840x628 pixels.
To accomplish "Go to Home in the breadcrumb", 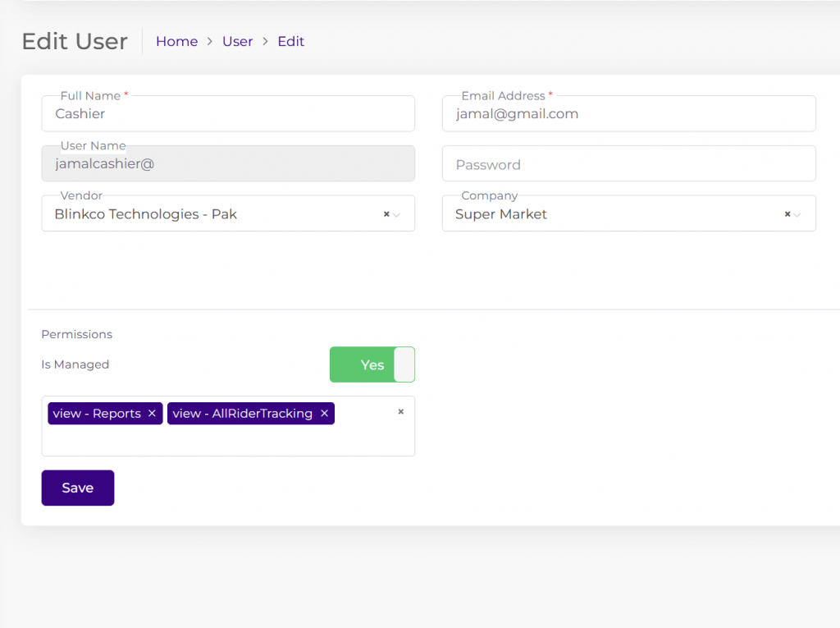I will [x=176, y=42].
